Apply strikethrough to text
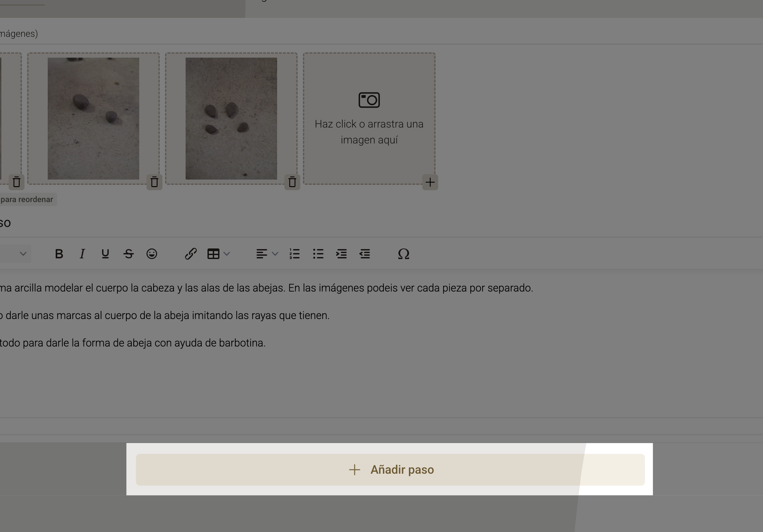The height and width of the screenshot is (532, 763). (129, 254)
